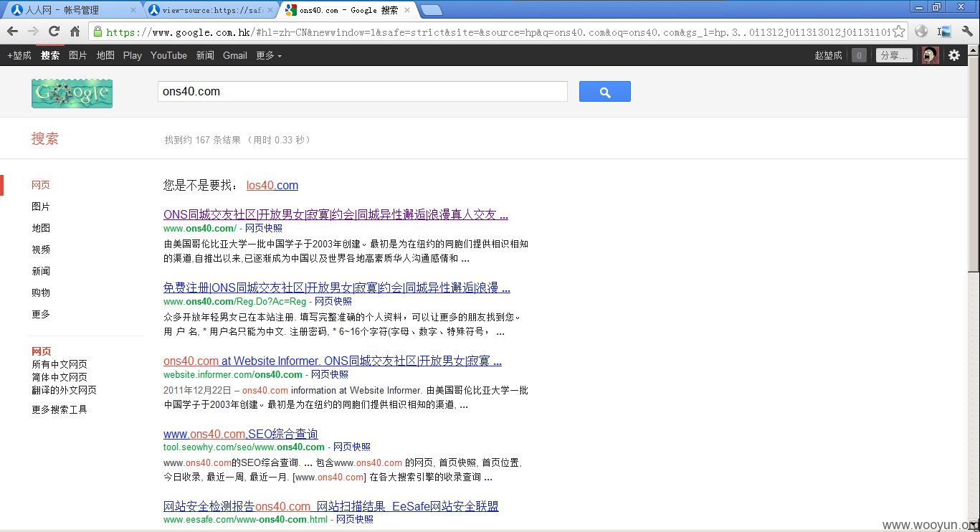
Task: Open YouTube in the Google bar
Action: [x=168, y=55]
